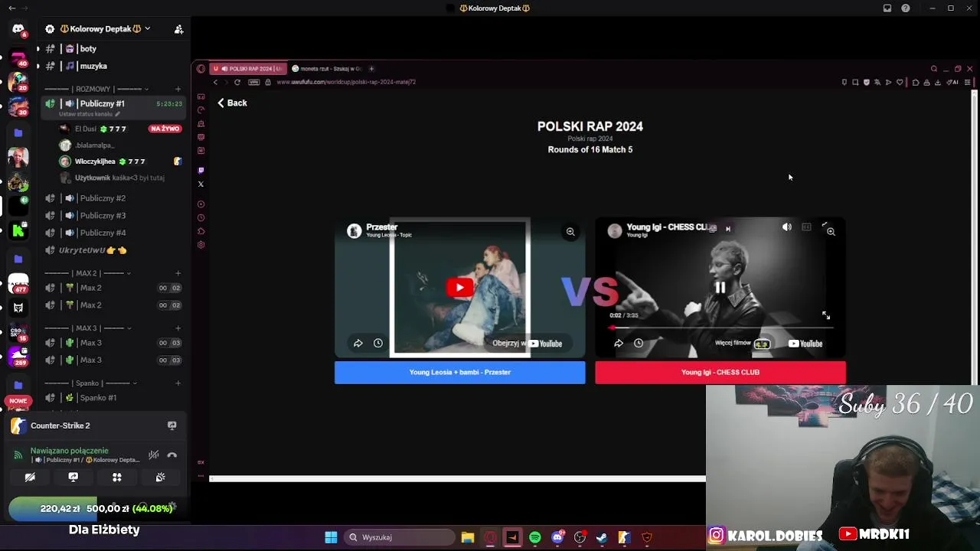Reload the browser page
Screen dimensions: 980x551
pyautogui.click(x=237, y=82)
